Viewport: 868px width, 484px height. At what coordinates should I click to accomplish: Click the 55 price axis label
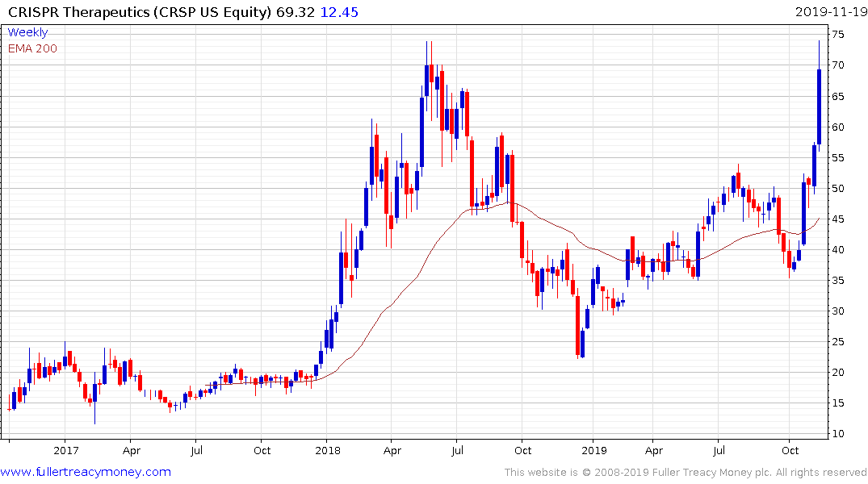click(838, 157)
